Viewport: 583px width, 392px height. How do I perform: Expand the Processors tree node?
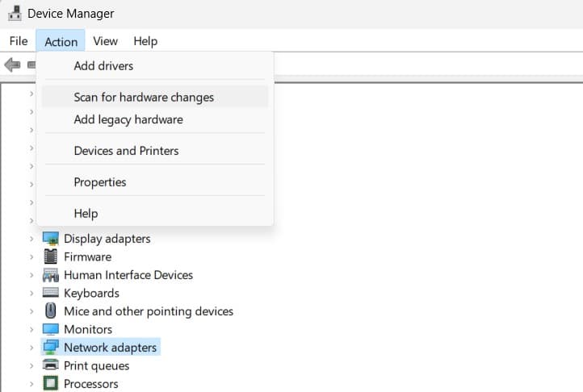point(31,384)
